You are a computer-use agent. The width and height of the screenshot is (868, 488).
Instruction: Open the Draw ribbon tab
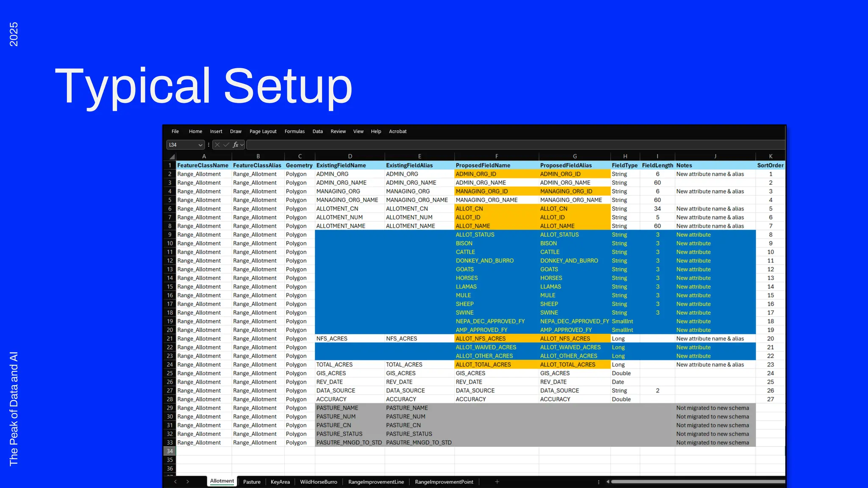(x=236, y=131)
